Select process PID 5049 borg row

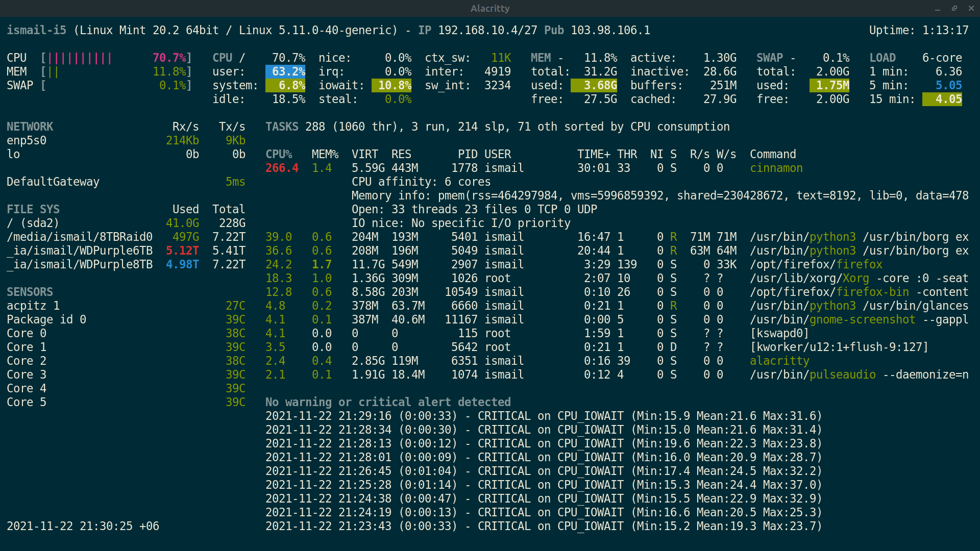(x=617, y=251)
